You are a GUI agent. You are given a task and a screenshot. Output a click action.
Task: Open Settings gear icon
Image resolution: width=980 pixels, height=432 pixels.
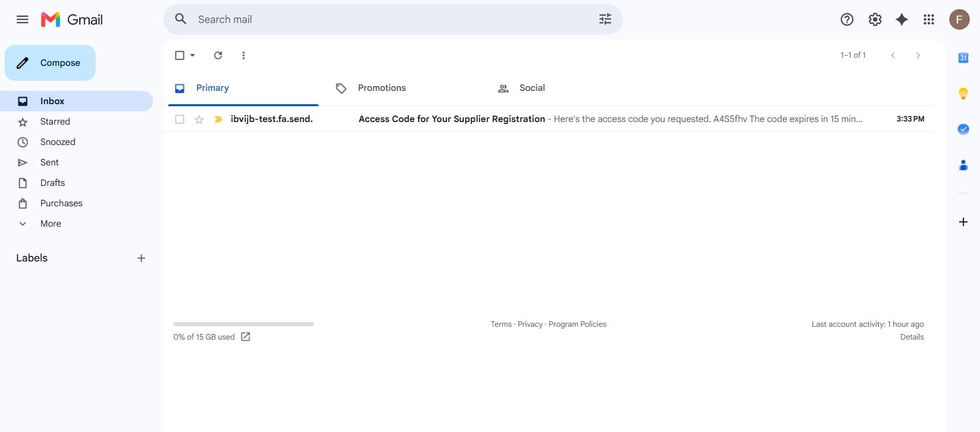875,19
